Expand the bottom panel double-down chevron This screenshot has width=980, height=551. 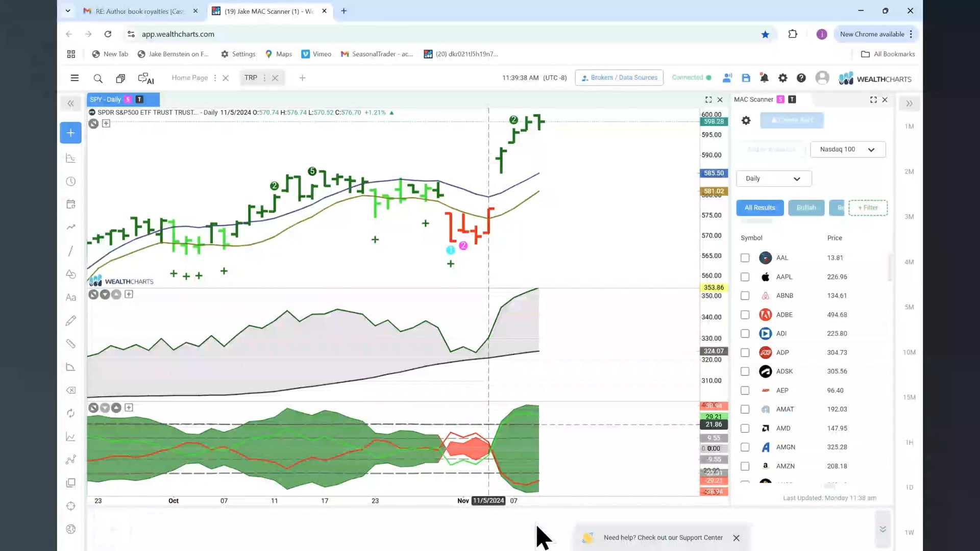pyautogui.click(x=883, y=529)
